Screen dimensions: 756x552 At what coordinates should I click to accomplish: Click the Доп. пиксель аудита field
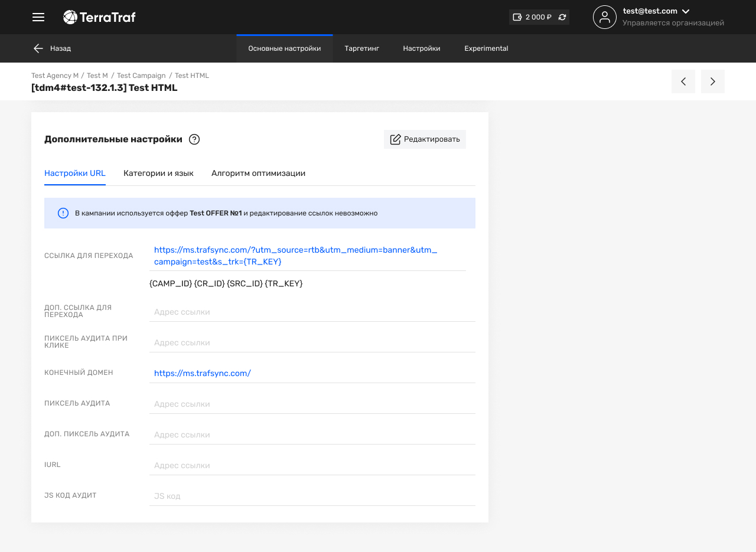click(x=312, y=435)
